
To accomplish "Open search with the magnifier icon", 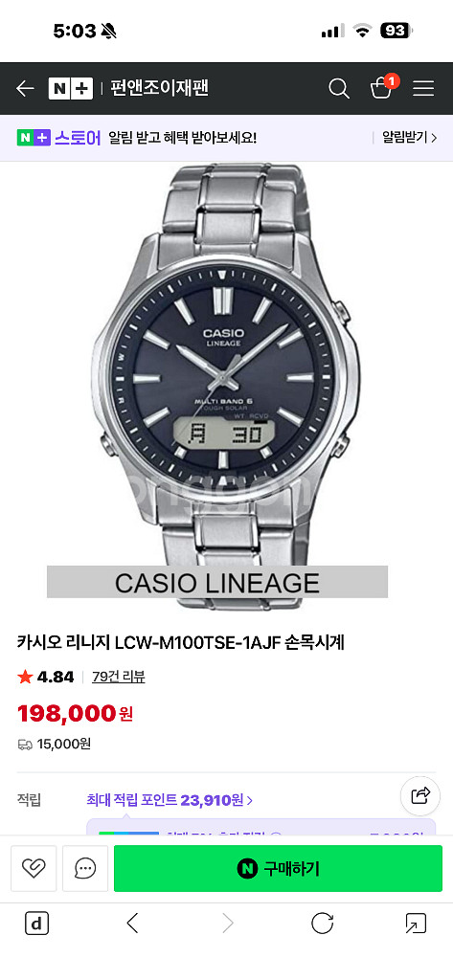I will point(338,89).
